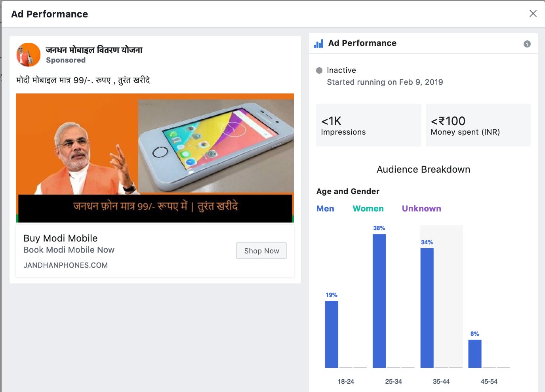545x392 pixels.
Task: Click the 38% bar for ages 25-34
Action: [379, 301]
